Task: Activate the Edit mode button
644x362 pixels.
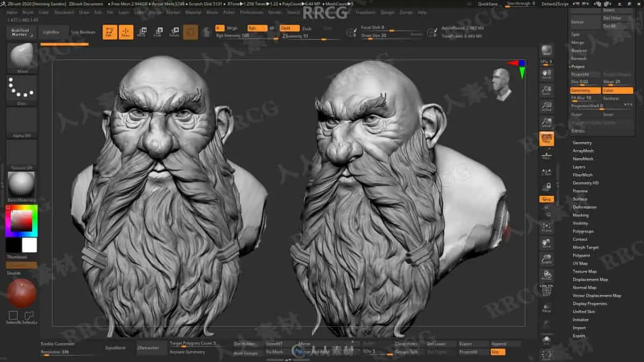Action: pos(110,32)
